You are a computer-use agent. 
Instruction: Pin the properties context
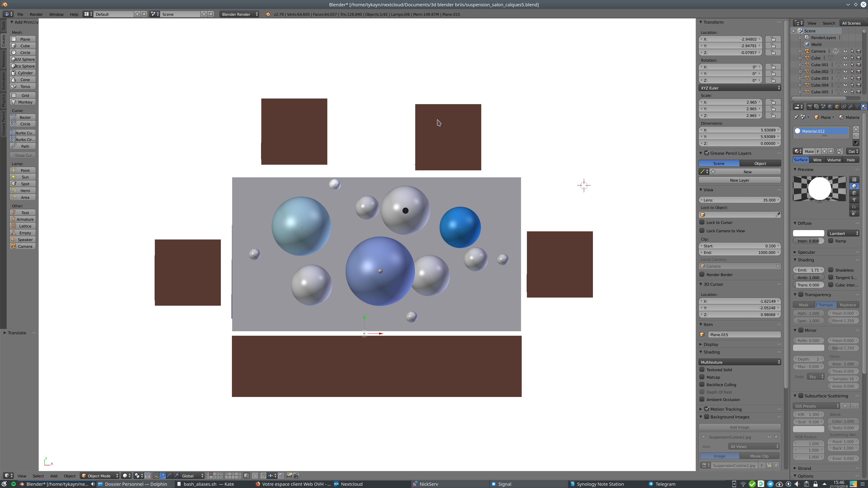tap(796, 117)
